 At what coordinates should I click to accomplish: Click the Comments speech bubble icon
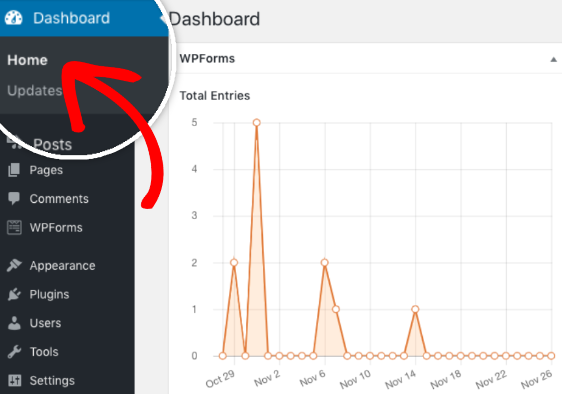point(14,198)
